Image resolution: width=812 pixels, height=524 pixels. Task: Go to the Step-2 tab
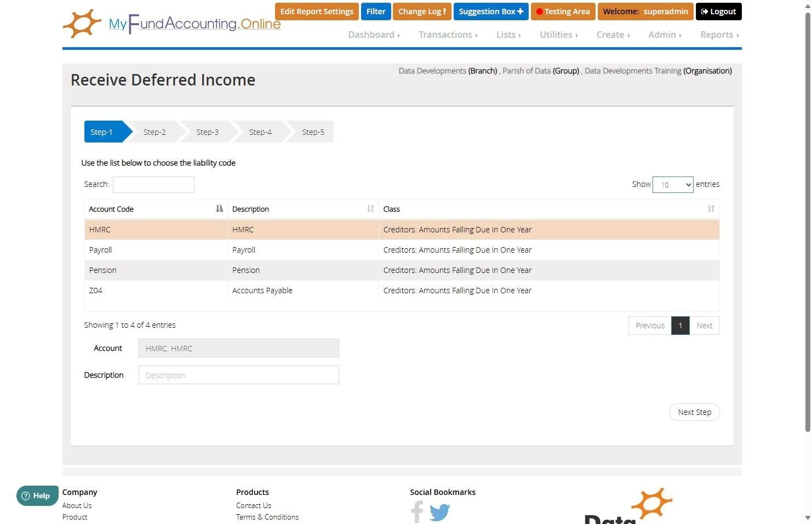[x=155, y=132]
